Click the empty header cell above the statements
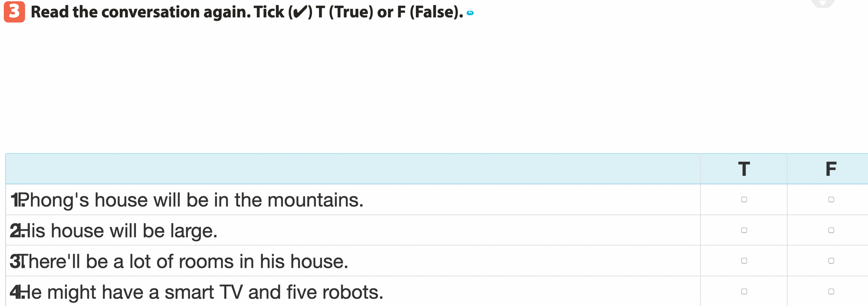Image resolution: width=868 pixels, height=306 pixels. [x=352, y=169]
